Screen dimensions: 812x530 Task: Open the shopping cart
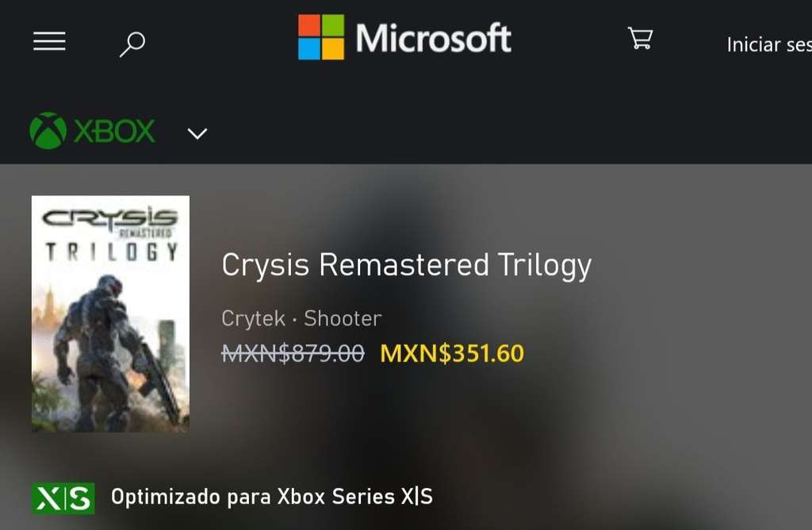coord(640,38)
